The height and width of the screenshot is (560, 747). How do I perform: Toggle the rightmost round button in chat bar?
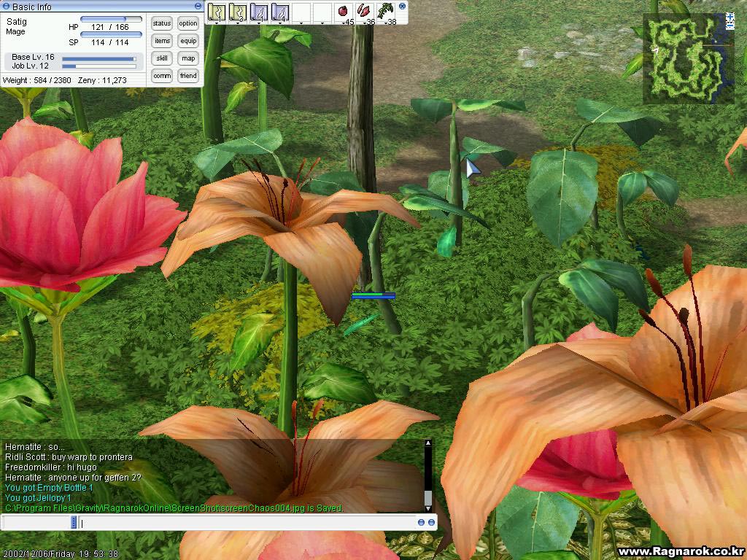pyautogui.click(x=432, y=523)
